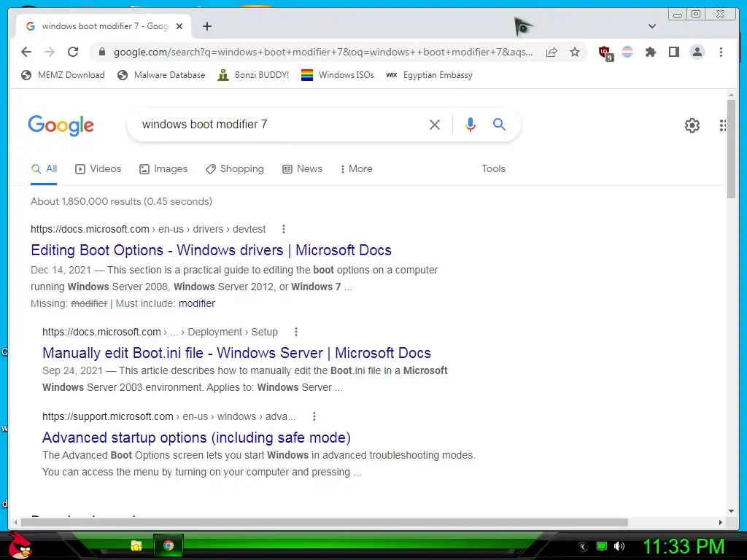The width and height of the screenshot is (747, 560).
Task: Open a new browser tab
Action: pyautogui.click(x=206, y=26)
